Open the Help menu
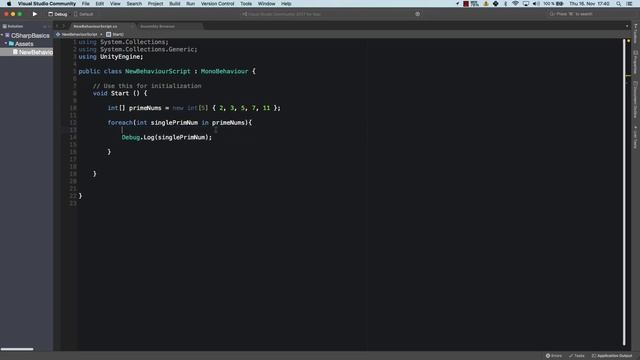640x360 pixels. (x=286, y=4)
